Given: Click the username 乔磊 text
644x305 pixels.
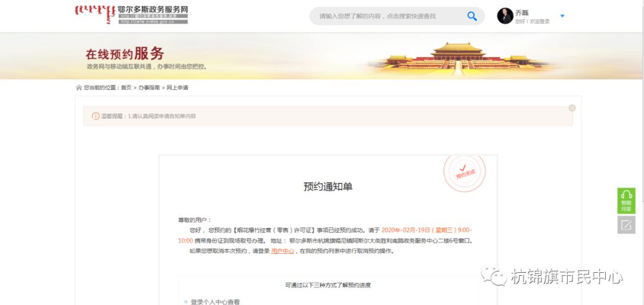Looking at the screenshot, I should coord(522,13).
